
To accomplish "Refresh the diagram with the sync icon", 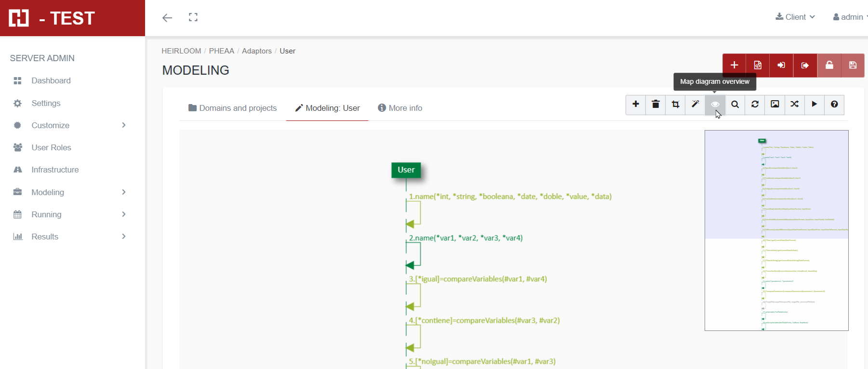I will [755, 105].
